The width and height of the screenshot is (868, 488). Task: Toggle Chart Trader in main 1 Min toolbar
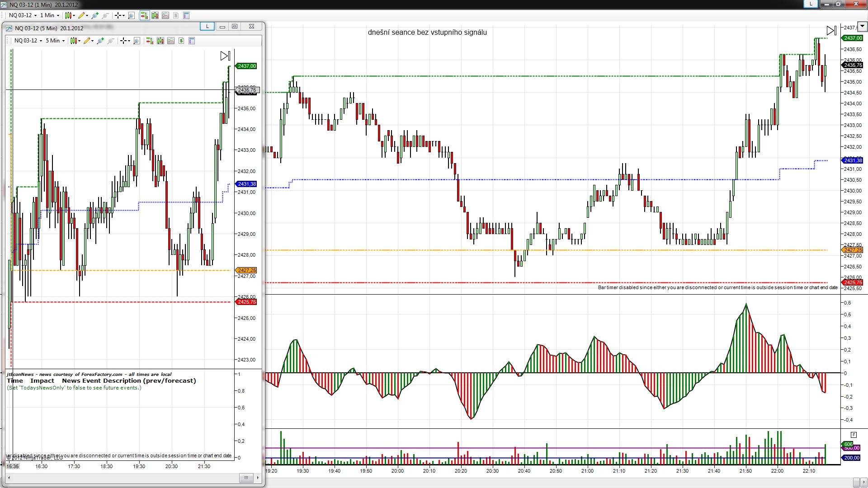click(144, 15)
